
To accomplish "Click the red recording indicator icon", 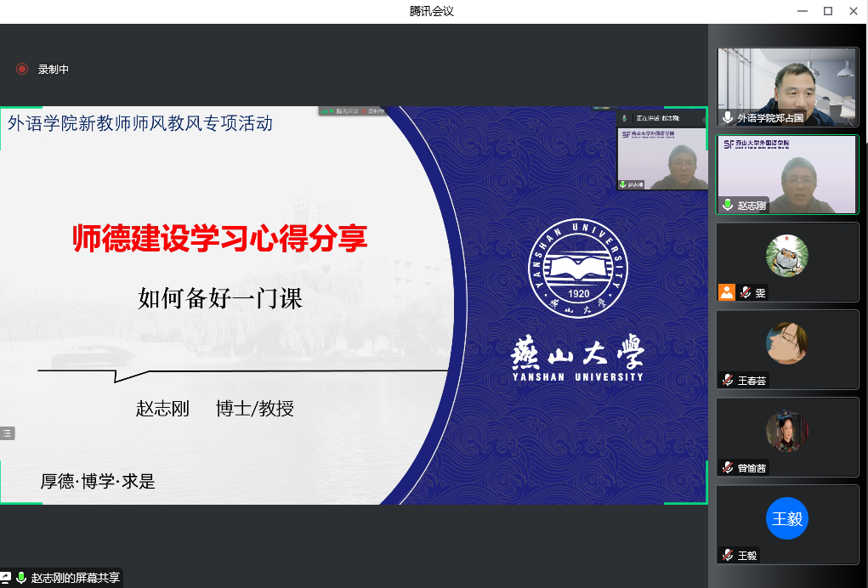I will pyautogui.click(x=22, y=70).
